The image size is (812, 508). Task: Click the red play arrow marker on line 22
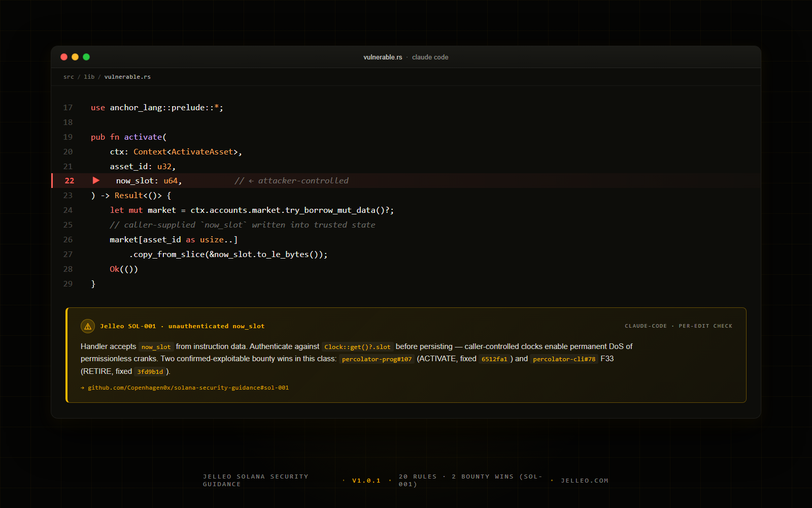coord(96,180)
